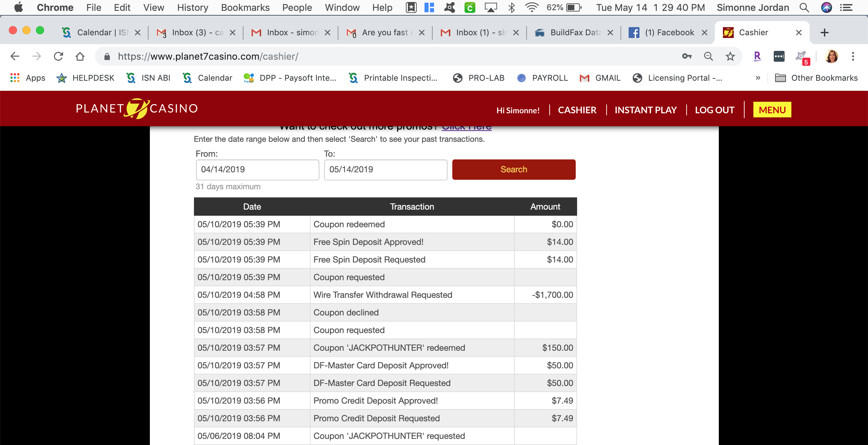Open the Chrome application menu
The height and width of the screenshot is (445, 868).
pos(55,7)
